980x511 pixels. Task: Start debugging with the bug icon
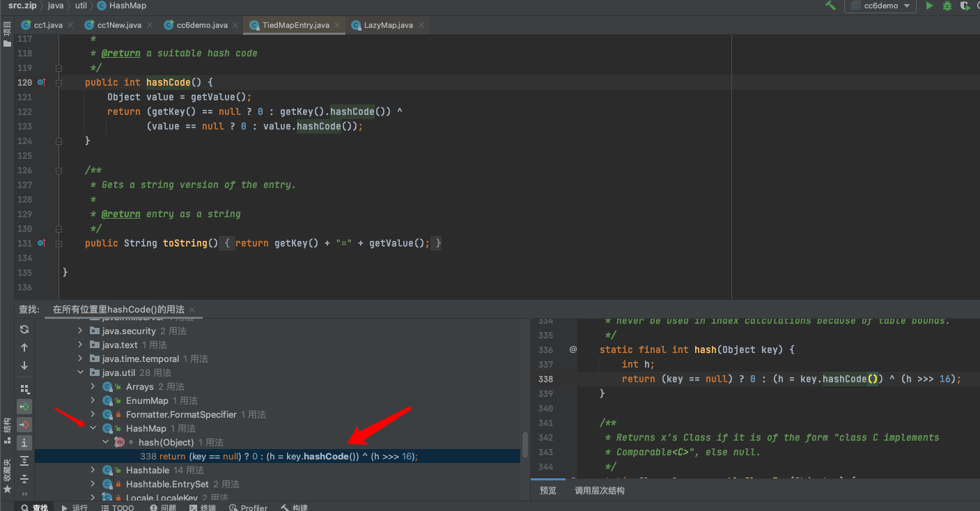947,6
